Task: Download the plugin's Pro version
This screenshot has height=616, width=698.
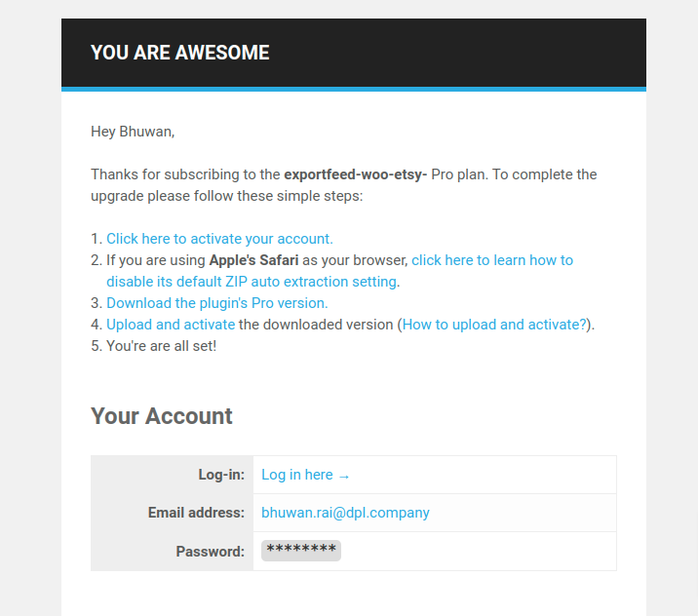Action: click(x=216, y=303)
